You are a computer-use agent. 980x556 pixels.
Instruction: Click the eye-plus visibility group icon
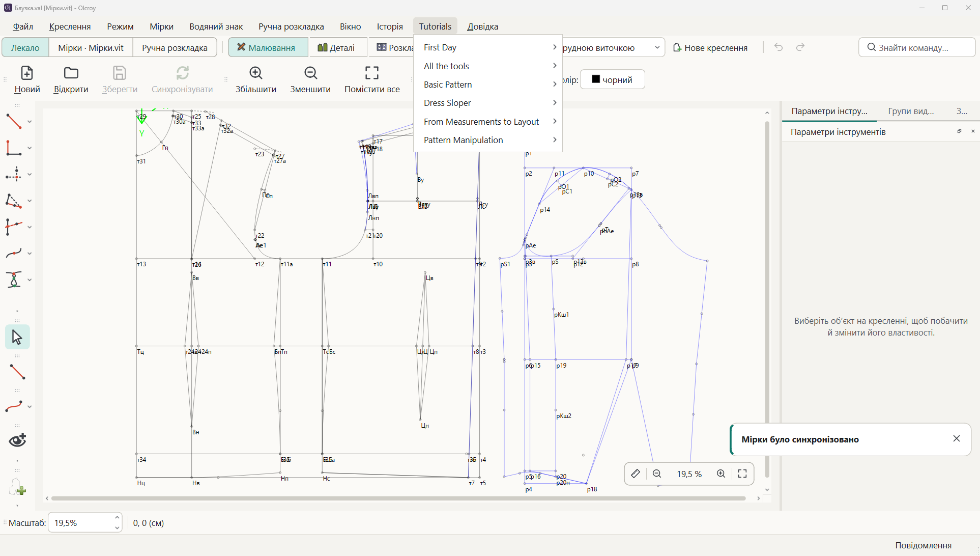(17, 440)
